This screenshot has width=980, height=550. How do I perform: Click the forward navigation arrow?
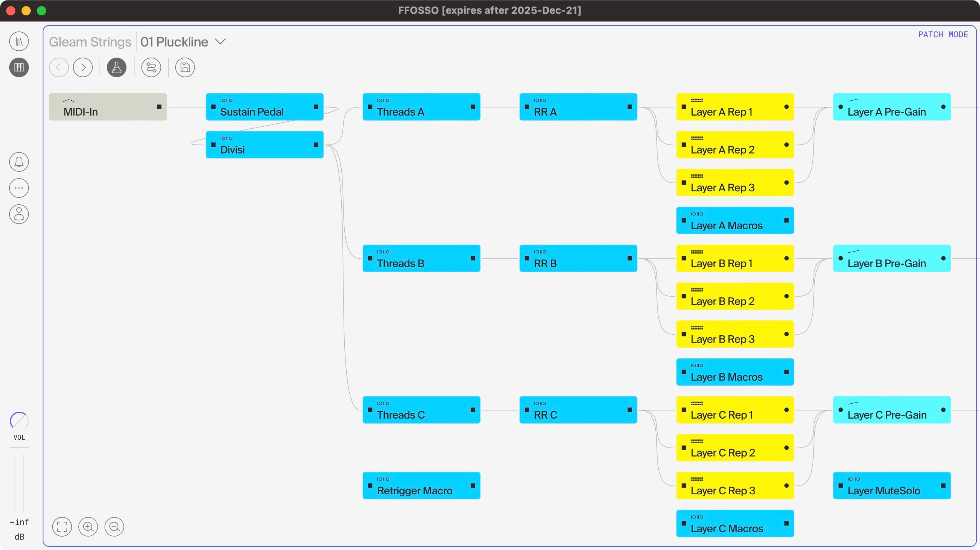(x=83, y=67)
